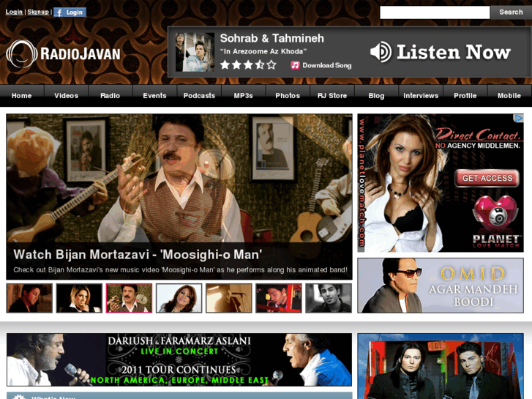This screenshot has width=532, height=399.
Task: Open the Events menu
Action: pos(154,96)
